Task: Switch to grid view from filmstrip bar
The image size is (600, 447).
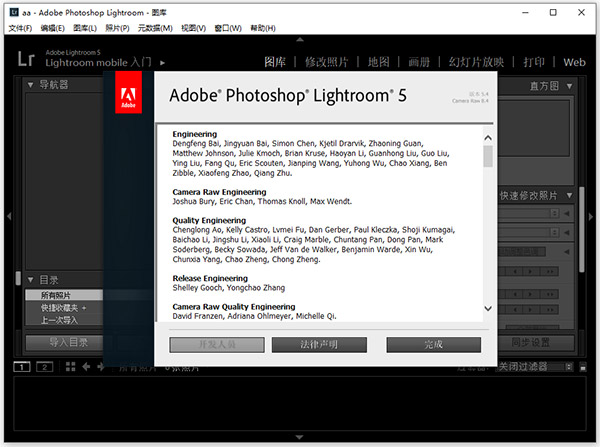Action: 70,367
